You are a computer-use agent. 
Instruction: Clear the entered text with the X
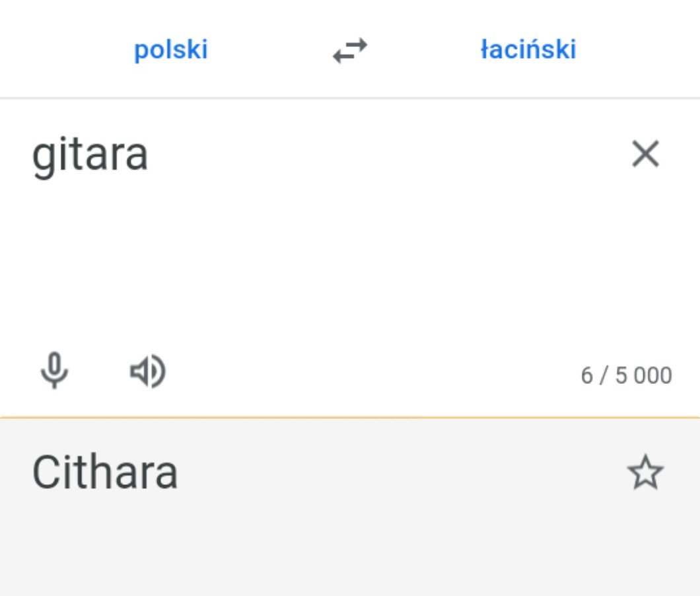(645, 155)
